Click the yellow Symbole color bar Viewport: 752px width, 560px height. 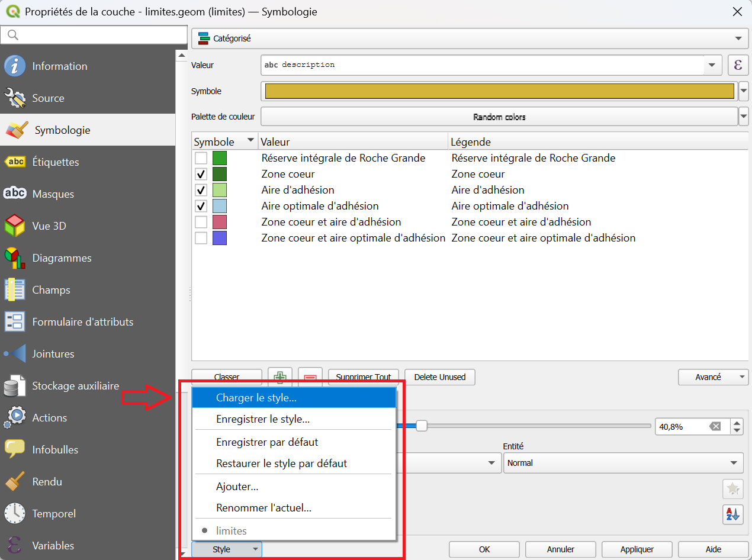coord(499,91)
